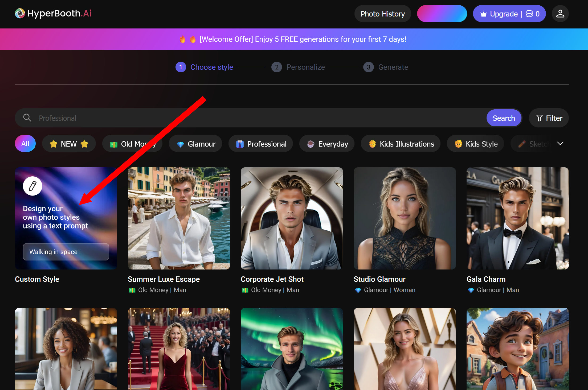Toggle the 'NEW' category filter

pos(68,144)
